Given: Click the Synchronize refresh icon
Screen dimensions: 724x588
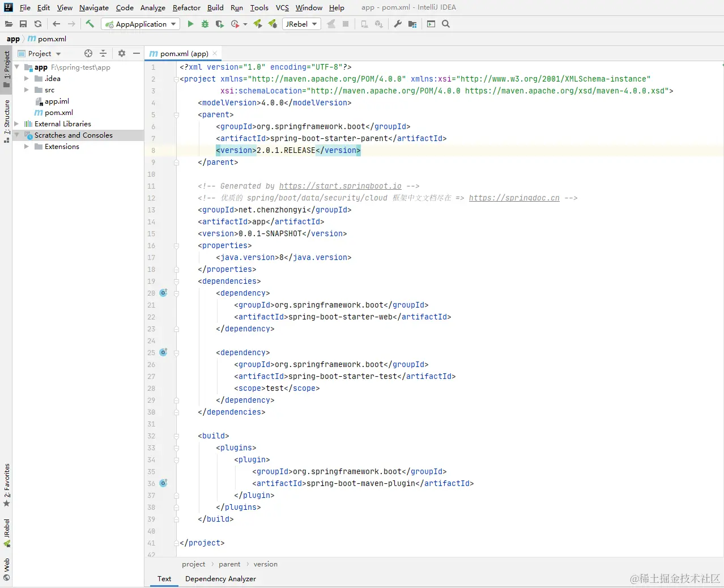Looking at the screenshot, I should (38, 24).
